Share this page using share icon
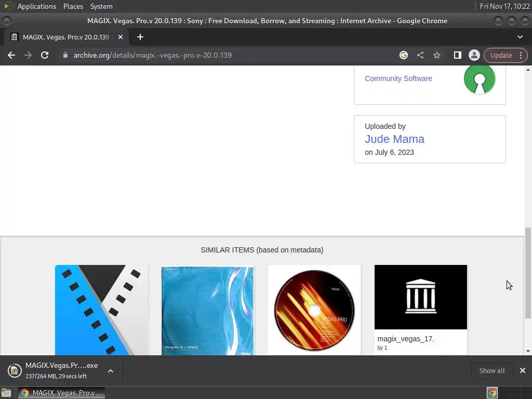Viewport: 532px width, 399px height. click(x=420, y=55)
